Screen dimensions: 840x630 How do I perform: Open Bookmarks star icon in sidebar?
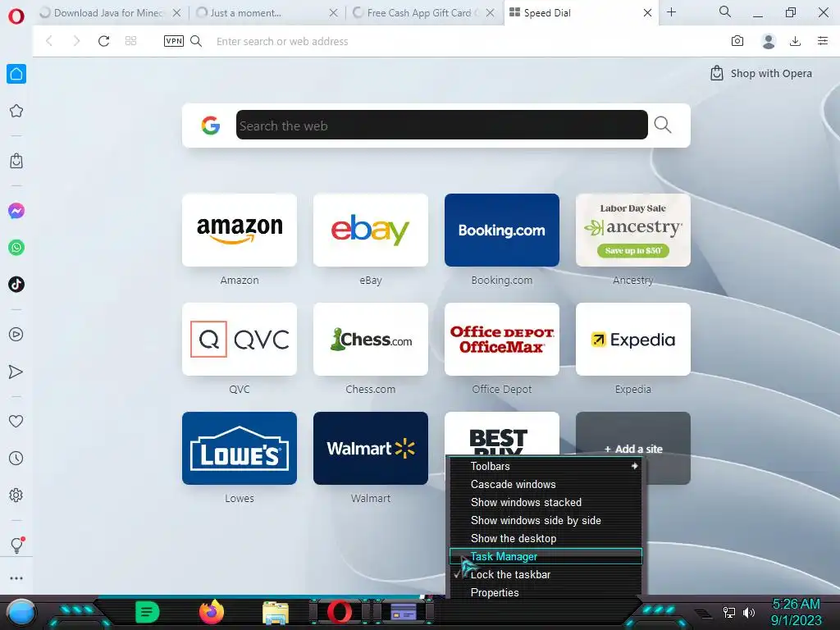tap(16, 111)
